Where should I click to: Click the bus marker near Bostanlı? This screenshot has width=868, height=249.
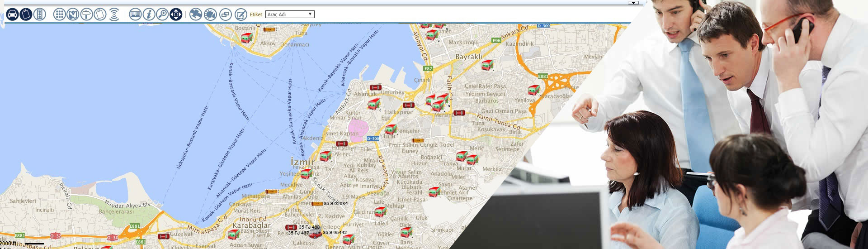click(x=247, y=38)
